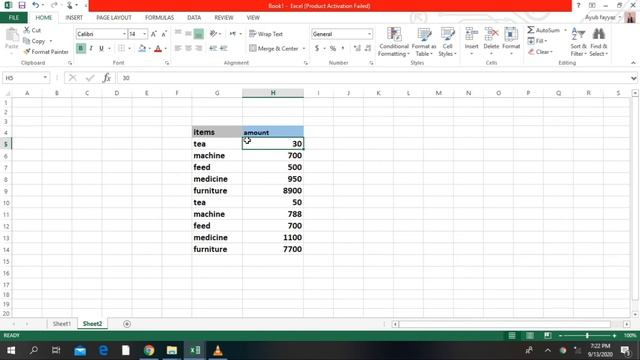This screenshot has width=640, height=360.
Task: Open the font name Calibri dropdown
Action: [124, 34]
